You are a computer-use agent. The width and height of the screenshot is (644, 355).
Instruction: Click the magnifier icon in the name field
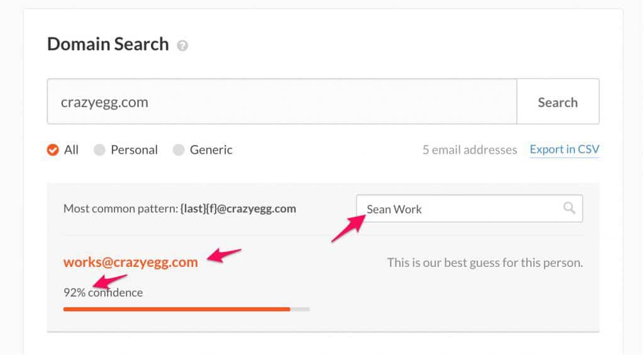[x=569, y=208]
